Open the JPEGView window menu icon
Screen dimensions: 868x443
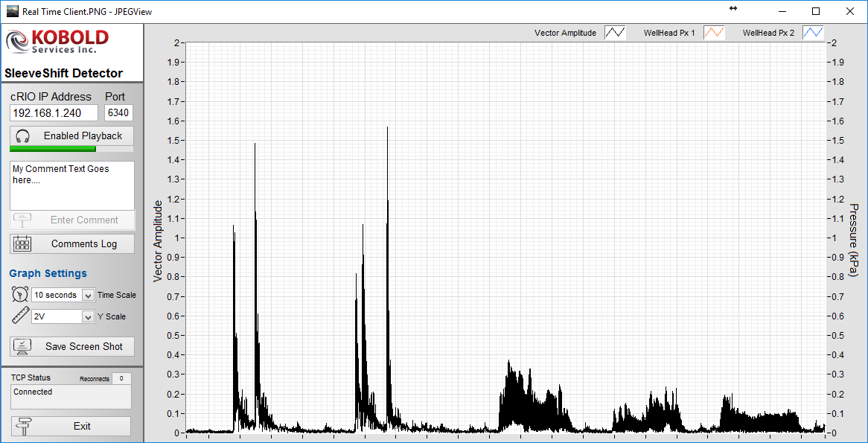(x=10, y=11)
